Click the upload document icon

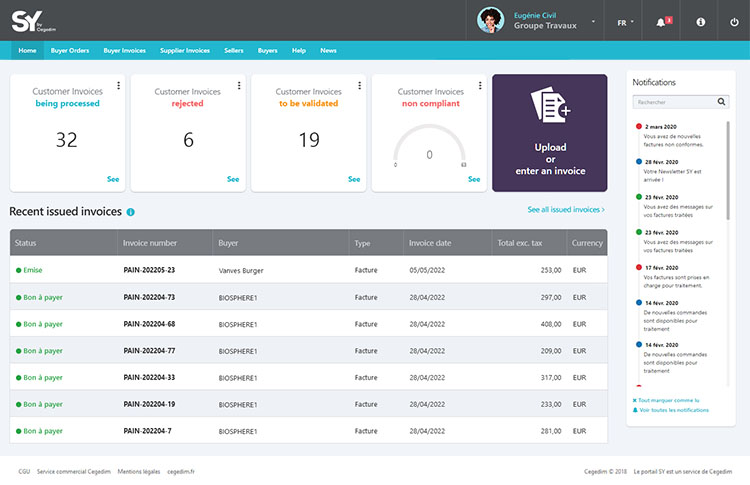pos(550,104)
